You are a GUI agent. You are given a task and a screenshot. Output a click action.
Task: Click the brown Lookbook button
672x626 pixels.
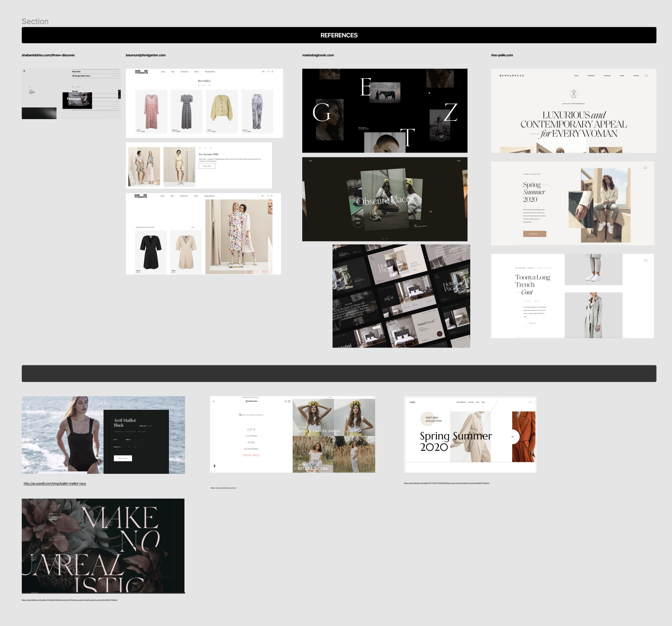[534, 234]
